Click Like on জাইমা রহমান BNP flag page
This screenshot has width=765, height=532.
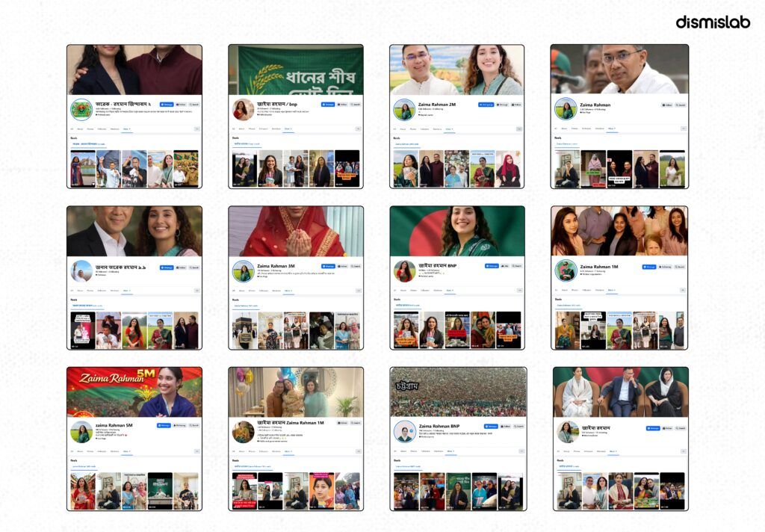click(x=505, y=266)
